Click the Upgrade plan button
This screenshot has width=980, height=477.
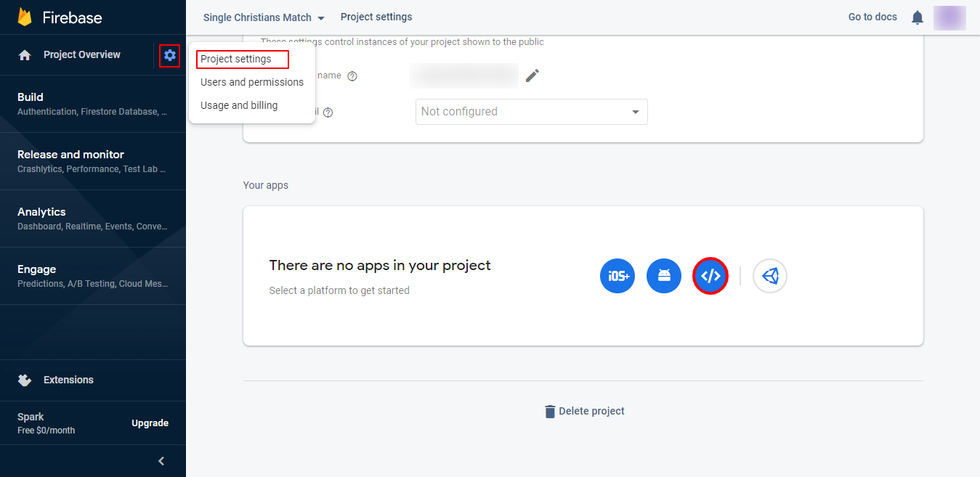click(150, 423)
